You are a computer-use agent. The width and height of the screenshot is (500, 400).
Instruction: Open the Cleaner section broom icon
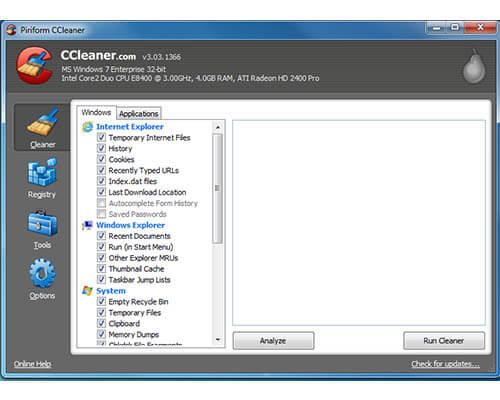pos(43,122)
